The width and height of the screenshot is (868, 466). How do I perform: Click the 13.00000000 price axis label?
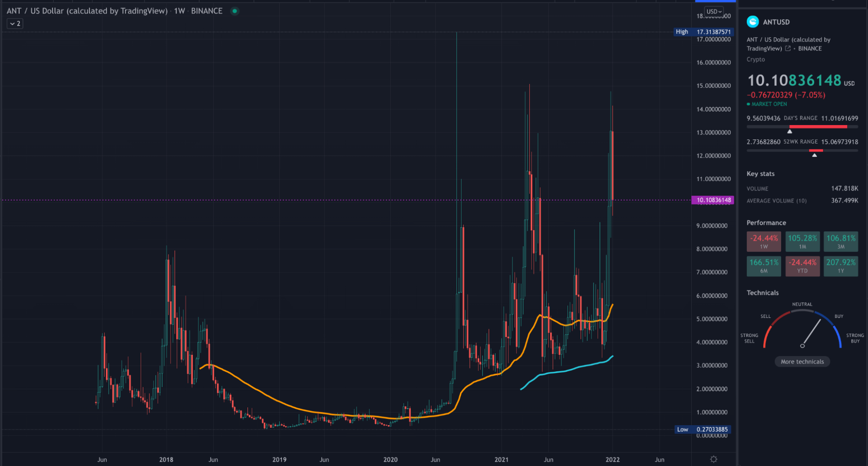click(x=713, y=132)
